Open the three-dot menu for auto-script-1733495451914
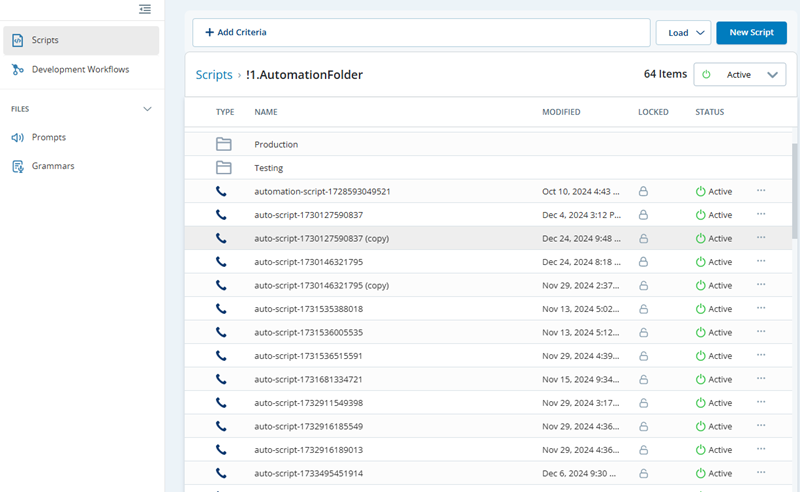 [761, 473]
